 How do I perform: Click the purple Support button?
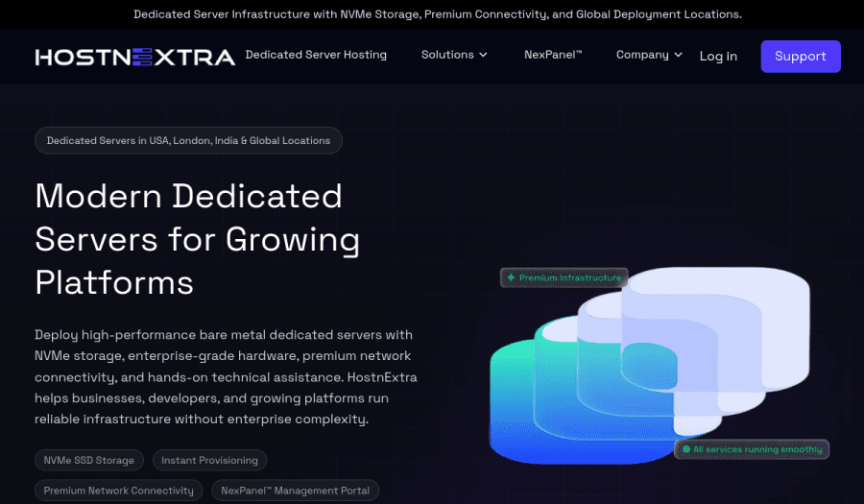[800, 57]
